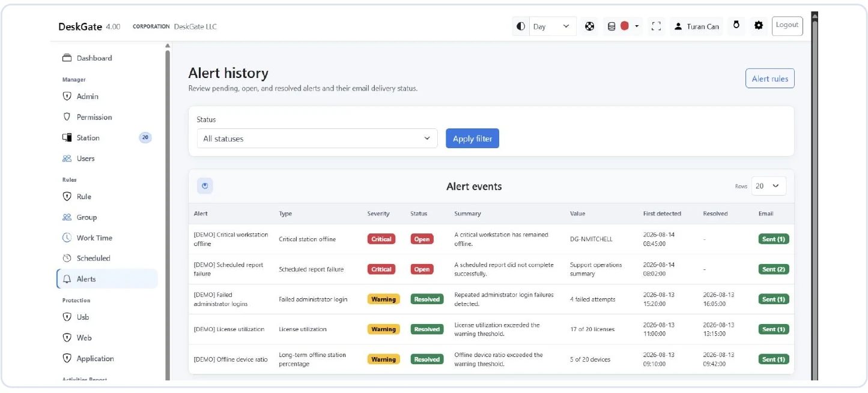Click the Usb shield icon
868x393 pixels.
pos(67,317)
